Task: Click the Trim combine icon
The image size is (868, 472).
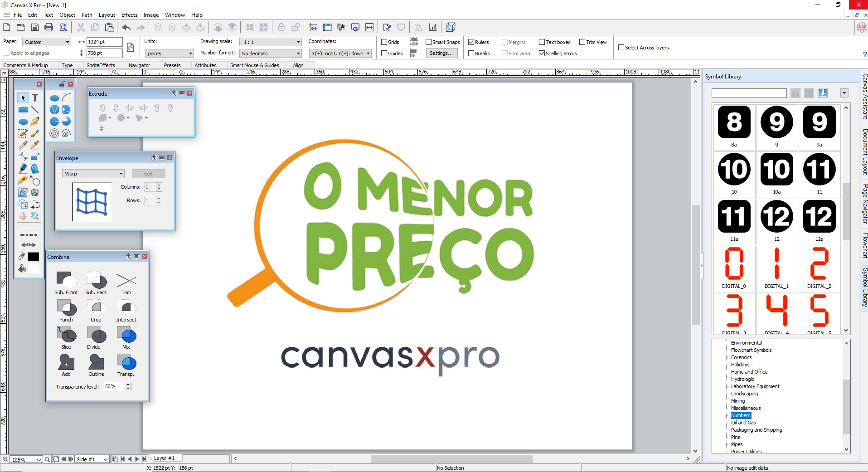Action: click(126, 281)
